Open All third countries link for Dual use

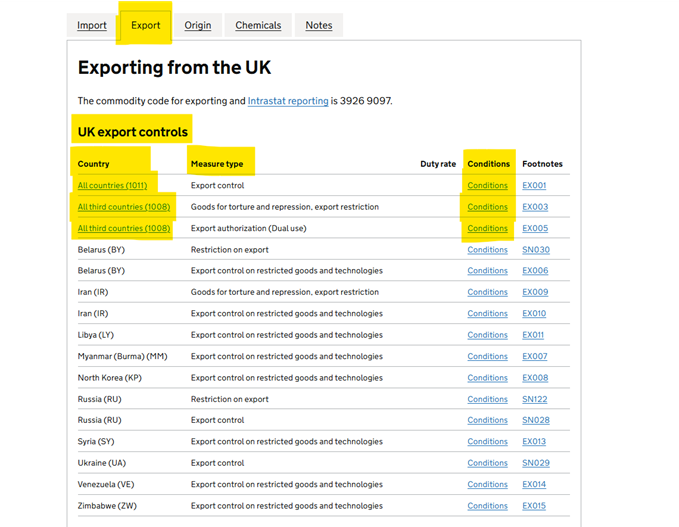pyautogui.click(x=124, y=228)
